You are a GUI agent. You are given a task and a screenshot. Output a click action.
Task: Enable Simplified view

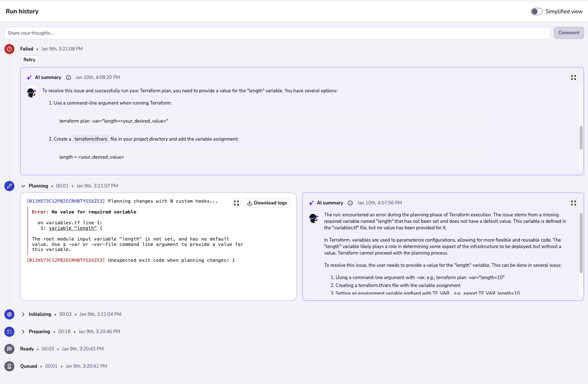(536, 11)
